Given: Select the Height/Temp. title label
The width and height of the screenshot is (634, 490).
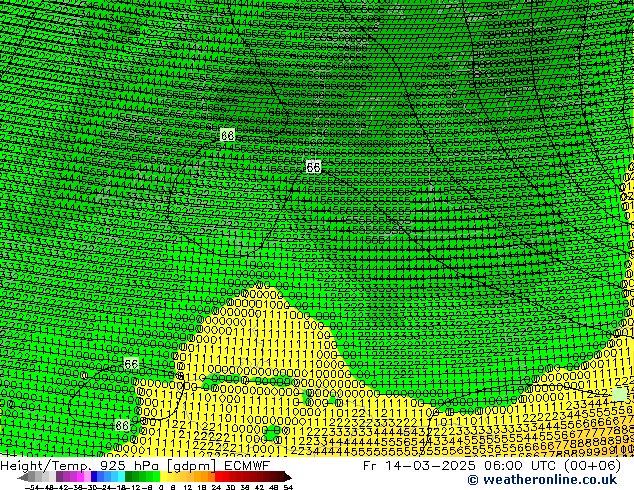Looking at the screenshot, I should point(47,466).
